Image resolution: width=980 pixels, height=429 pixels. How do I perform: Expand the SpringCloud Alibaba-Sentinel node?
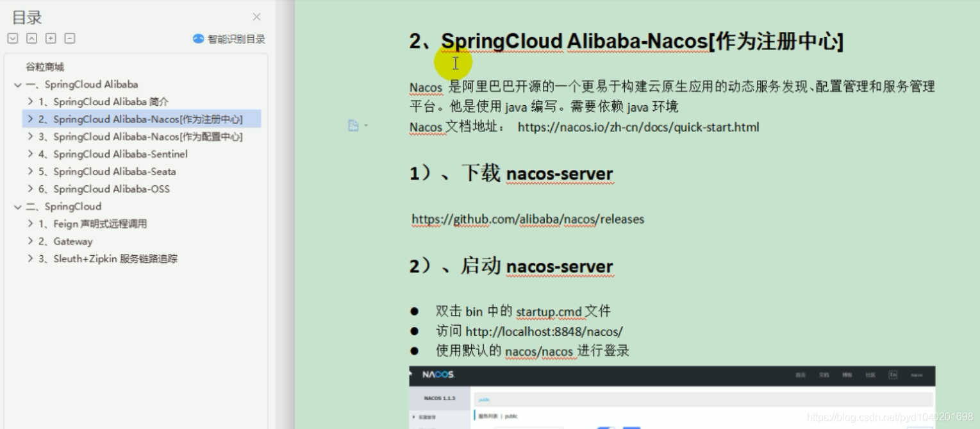pyautogui.click(x=30, y=154)
